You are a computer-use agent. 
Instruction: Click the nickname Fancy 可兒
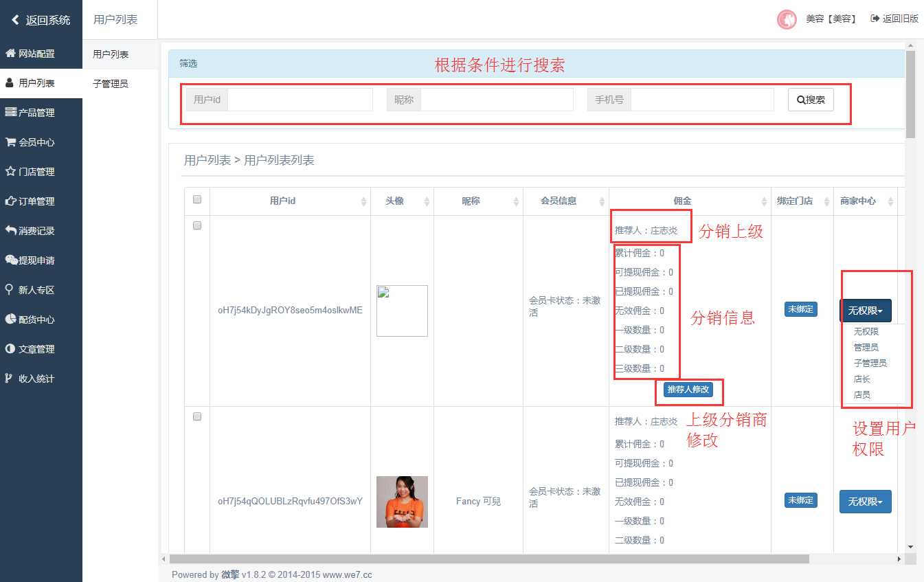[x=478, y=501]
